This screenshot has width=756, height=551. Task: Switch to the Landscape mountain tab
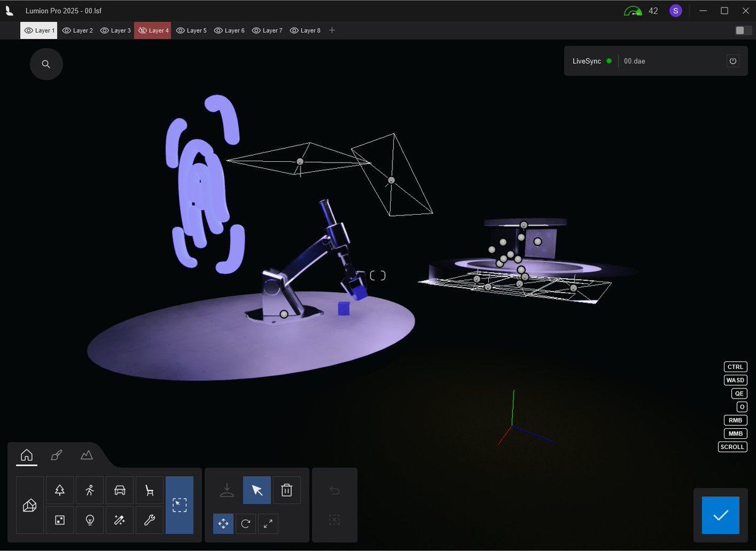point(86,455)
